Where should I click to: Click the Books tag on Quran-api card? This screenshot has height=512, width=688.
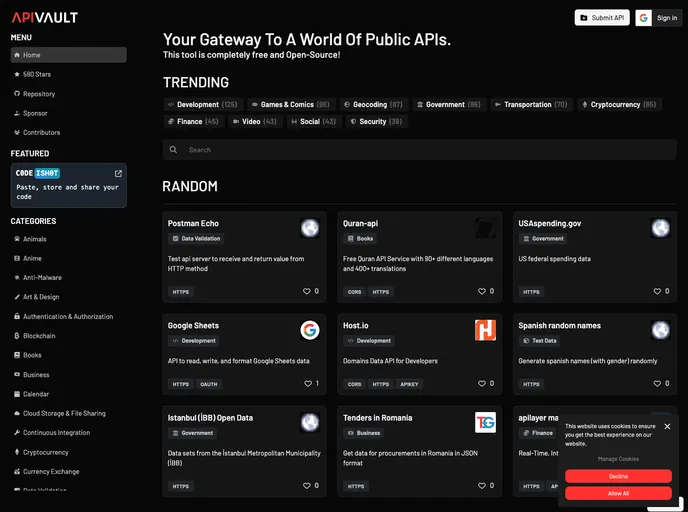360,239
